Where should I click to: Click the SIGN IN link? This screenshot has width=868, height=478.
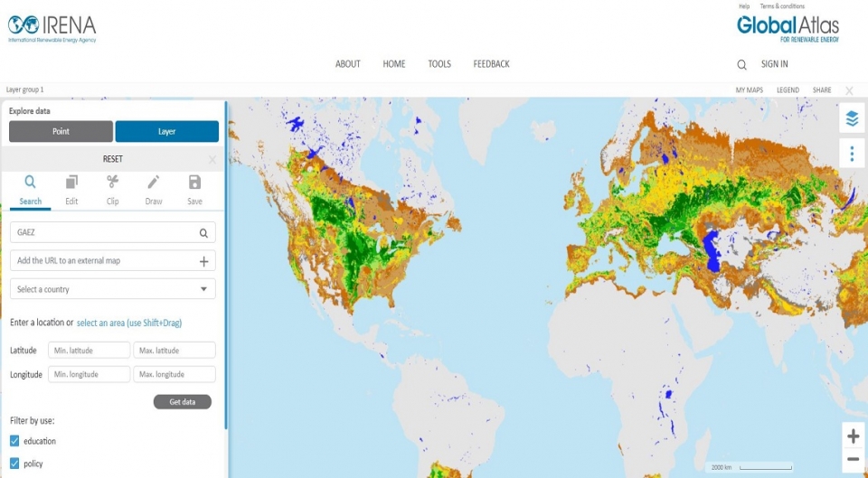(x=774, y=64)
